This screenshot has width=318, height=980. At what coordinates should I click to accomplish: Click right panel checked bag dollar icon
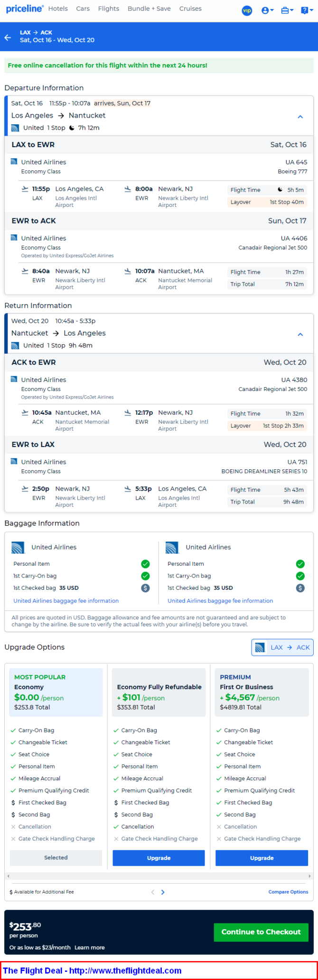(300, 588)
